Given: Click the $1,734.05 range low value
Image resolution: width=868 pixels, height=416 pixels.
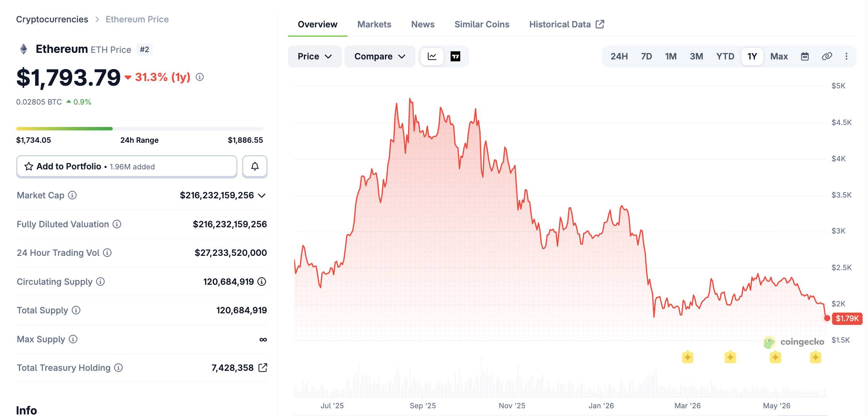Looking at the screenshot, I should pyautogui.click(x=34, y=140).
